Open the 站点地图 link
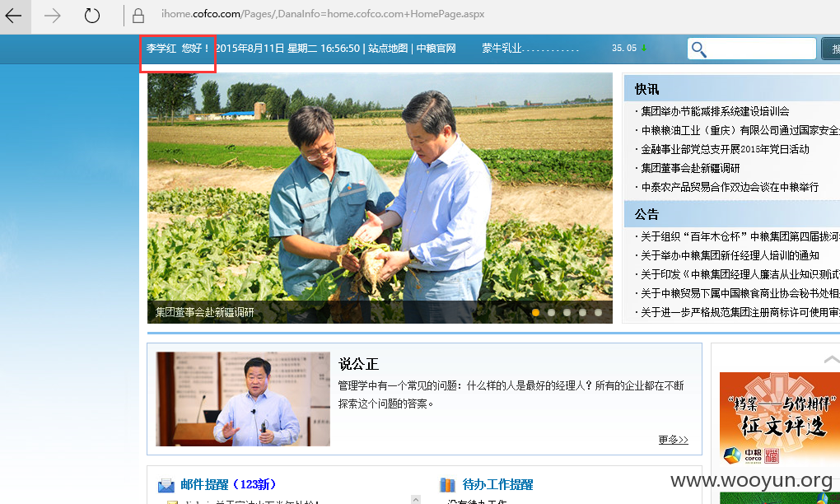This screenshot has height=504, width=840. 388,49
